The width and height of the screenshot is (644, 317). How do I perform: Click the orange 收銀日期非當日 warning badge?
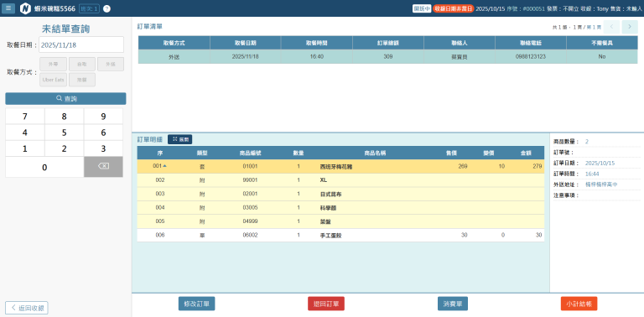(454, 8)
